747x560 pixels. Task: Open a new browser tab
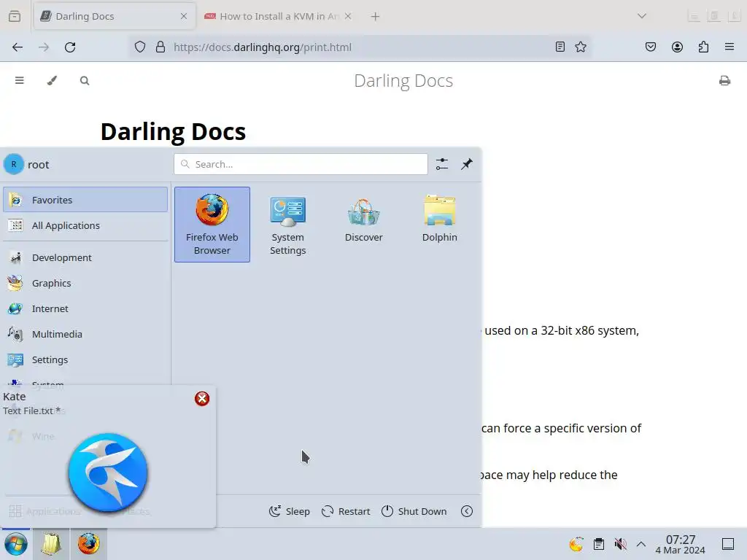[376, 16]
